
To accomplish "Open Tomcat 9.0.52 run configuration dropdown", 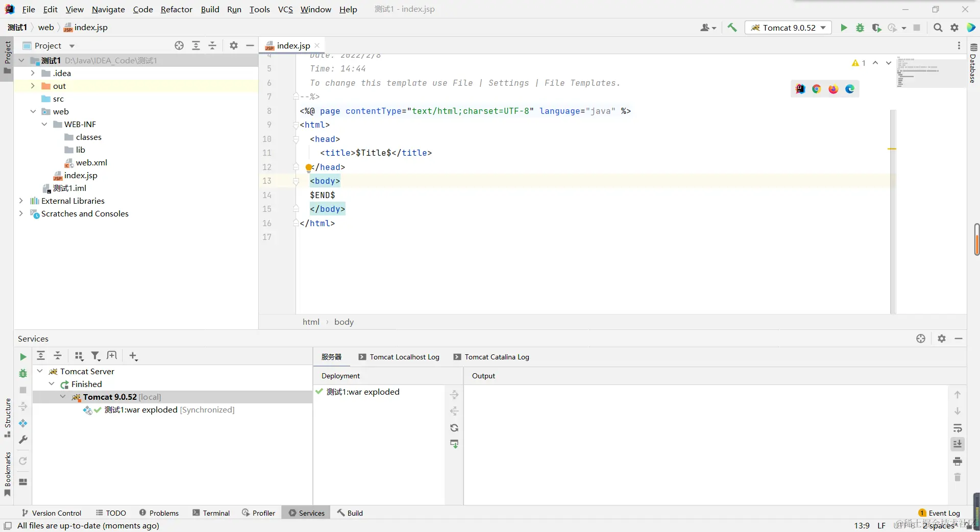I will (x=789, y=28).
